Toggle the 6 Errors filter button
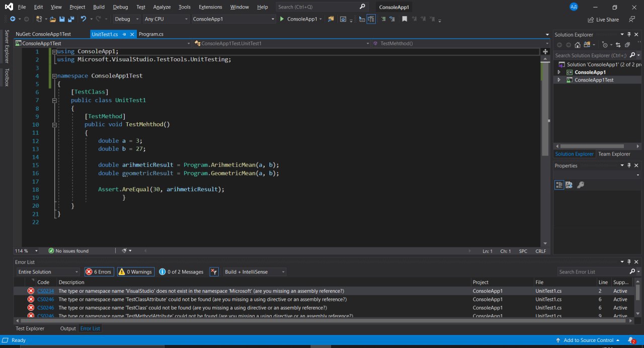Image resolution: width=644 pixels, height=348 pixels. (x=99, y=272)
